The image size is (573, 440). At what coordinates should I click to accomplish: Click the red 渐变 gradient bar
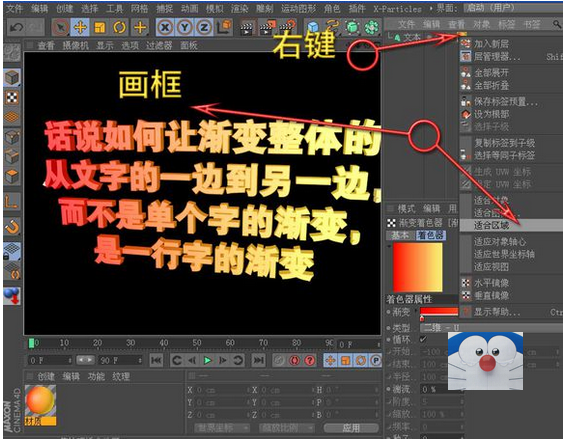pyautogui.click(x=439, y=311)
